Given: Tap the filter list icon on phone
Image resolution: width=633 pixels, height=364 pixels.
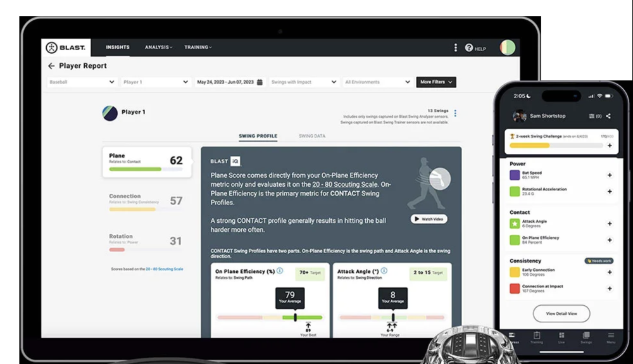Looking at the screenshot, I should (x=591, y=116).
